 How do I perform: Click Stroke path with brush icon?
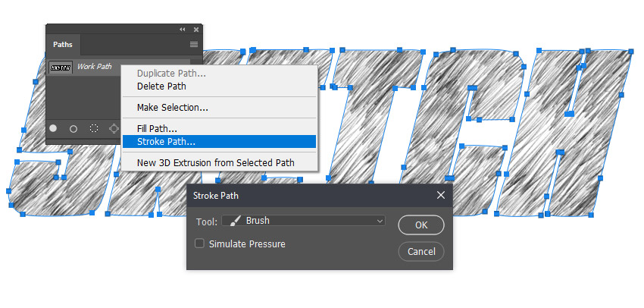pyautogui.click(x=73, y=129)
